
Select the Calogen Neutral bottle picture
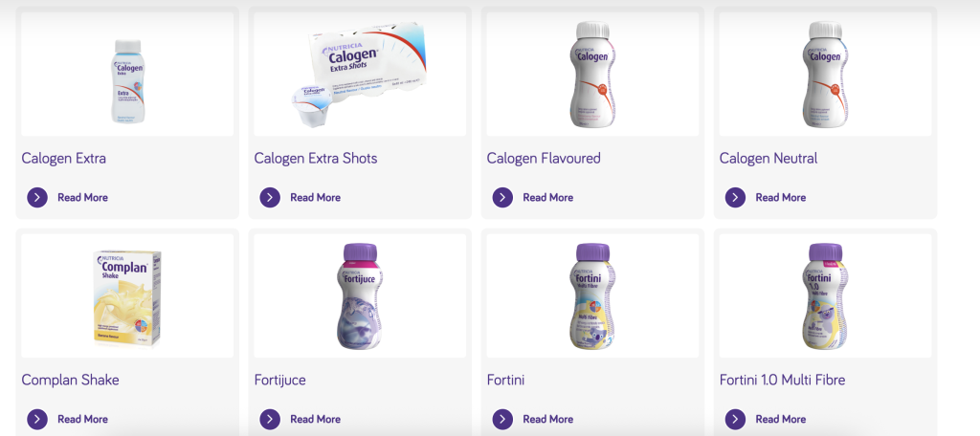point(825,75)
